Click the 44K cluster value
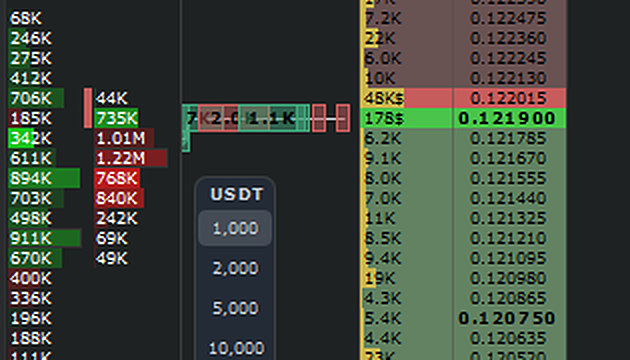The height and width of the screenshot is (360, 630). click(112, 98)
